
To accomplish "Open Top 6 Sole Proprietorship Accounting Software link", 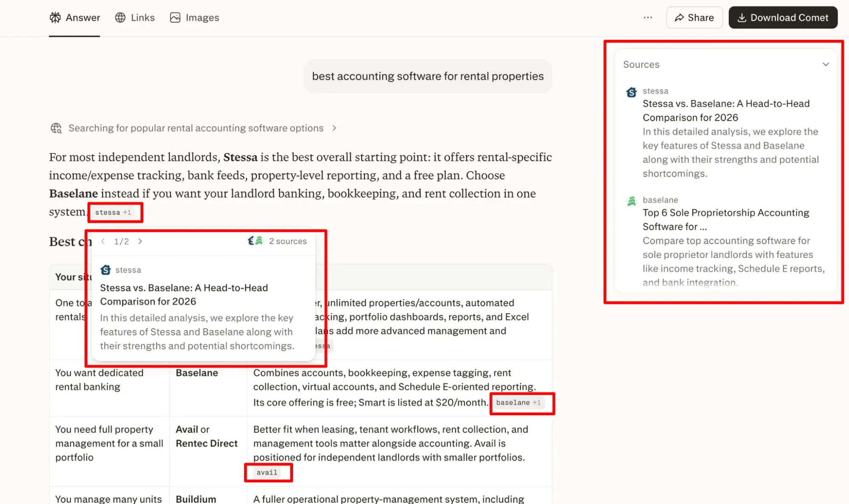I will 726,220.
